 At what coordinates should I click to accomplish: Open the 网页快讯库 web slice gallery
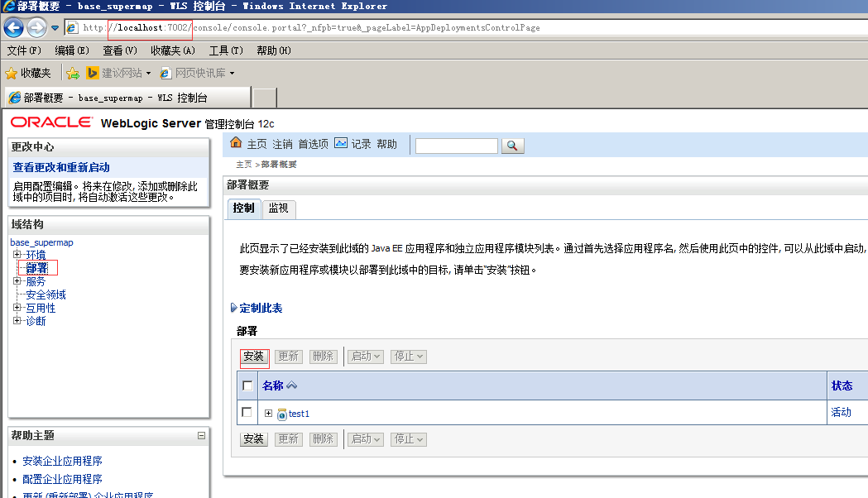pyautogui.click(x=197, y=73)
